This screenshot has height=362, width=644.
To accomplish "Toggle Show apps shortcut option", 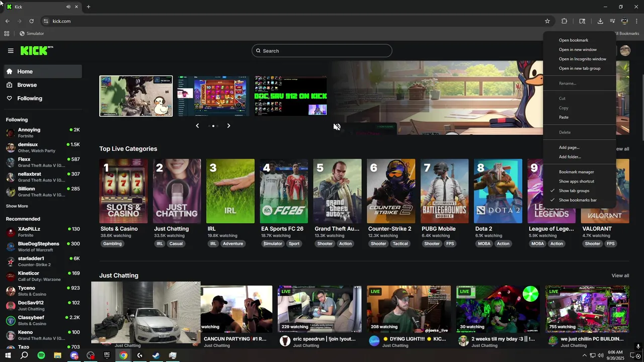I will (x=580, y=181).
